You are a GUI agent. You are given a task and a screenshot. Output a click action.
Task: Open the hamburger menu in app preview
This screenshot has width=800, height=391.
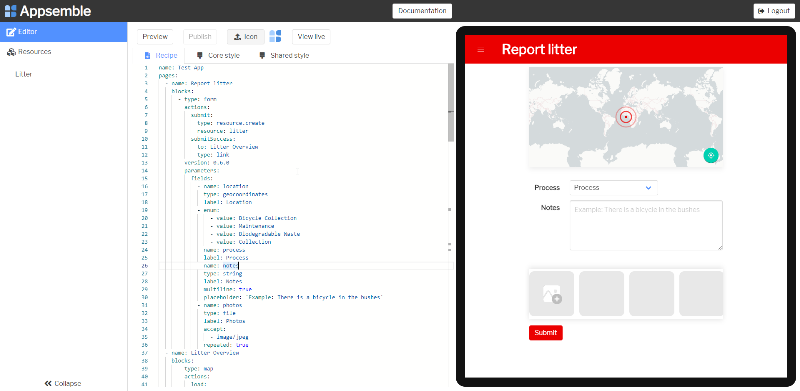(480, 50)
